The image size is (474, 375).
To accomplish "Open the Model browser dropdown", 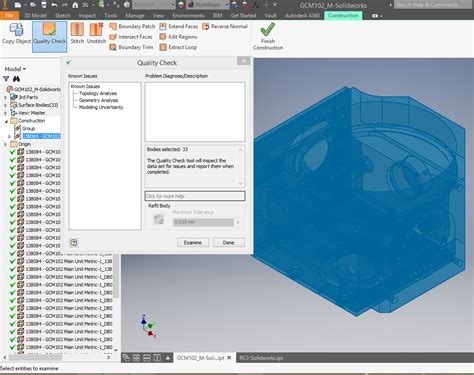I will pos(15,69).
